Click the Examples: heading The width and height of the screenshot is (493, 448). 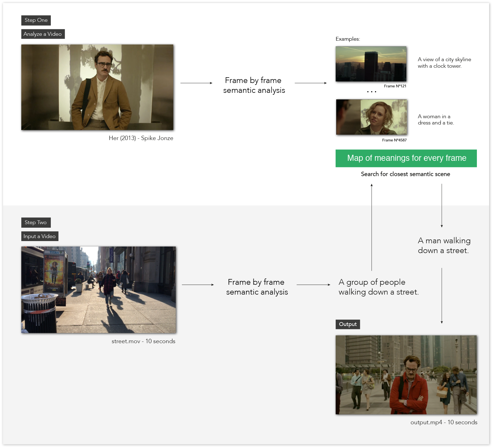pyautogui.click(x=348, y=39)
